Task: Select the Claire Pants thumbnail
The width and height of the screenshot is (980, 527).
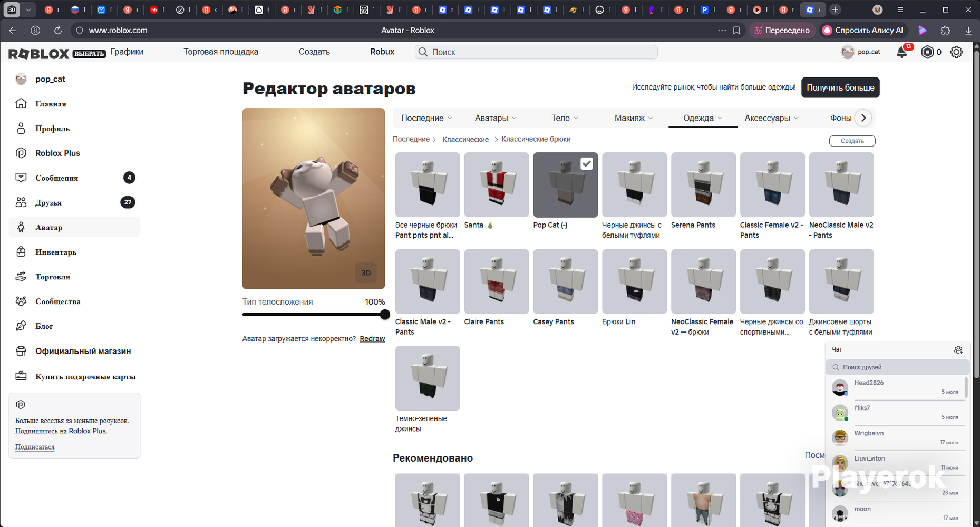Action: click(497, 281)
